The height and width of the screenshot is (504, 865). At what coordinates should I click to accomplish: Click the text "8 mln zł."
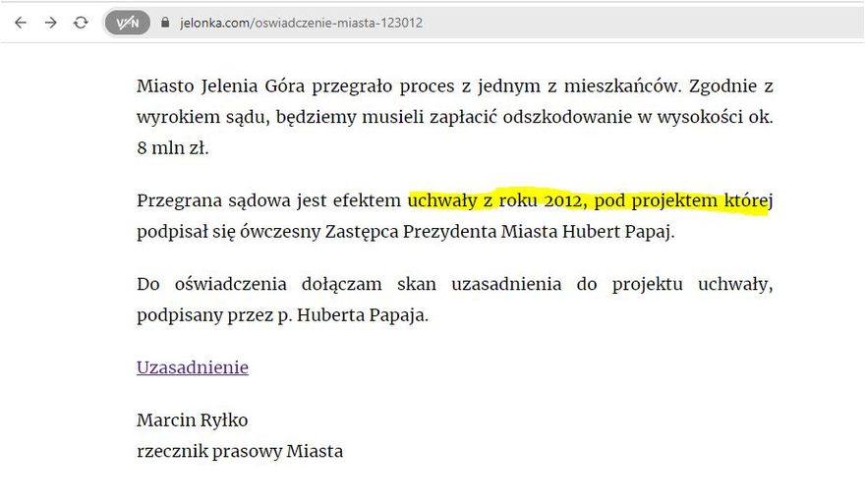(173, 147)
